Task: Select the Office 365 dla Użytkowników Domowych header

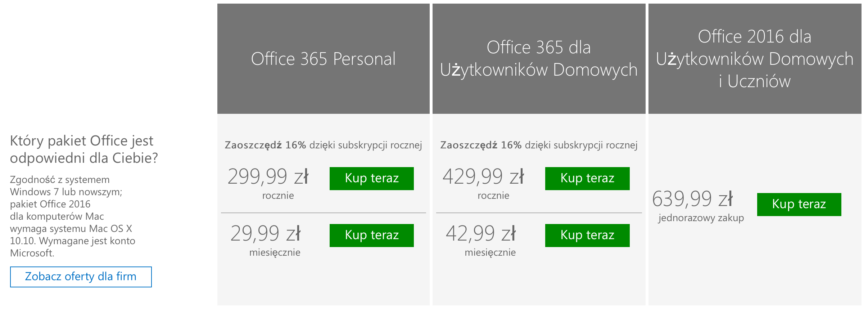Action: tap(539, 59)
